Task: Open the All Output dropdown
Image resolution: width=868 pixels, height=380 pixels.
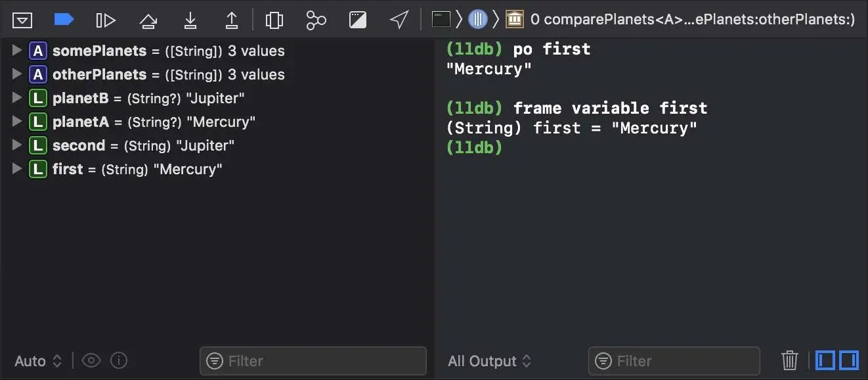Action: (490, 361)
